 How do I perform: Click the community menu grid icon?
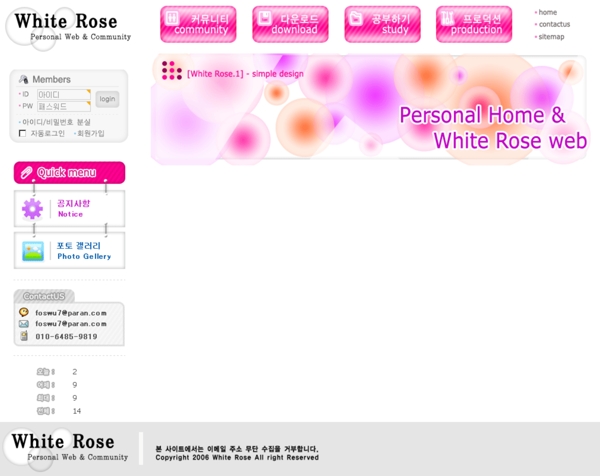click(172, 18)
